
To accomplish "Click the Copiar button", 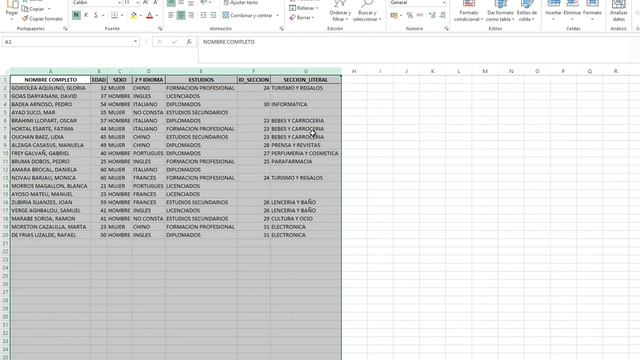I will 33,9.
